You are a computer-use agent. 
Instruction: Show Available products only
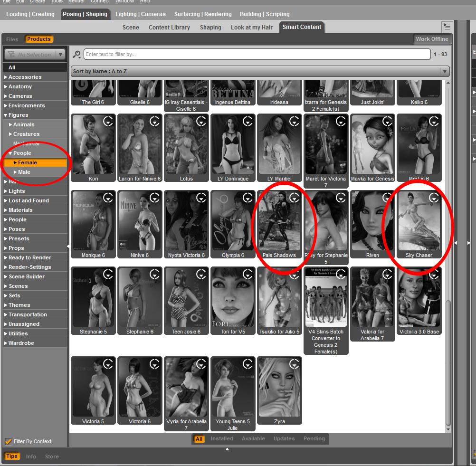coord(253,438)
